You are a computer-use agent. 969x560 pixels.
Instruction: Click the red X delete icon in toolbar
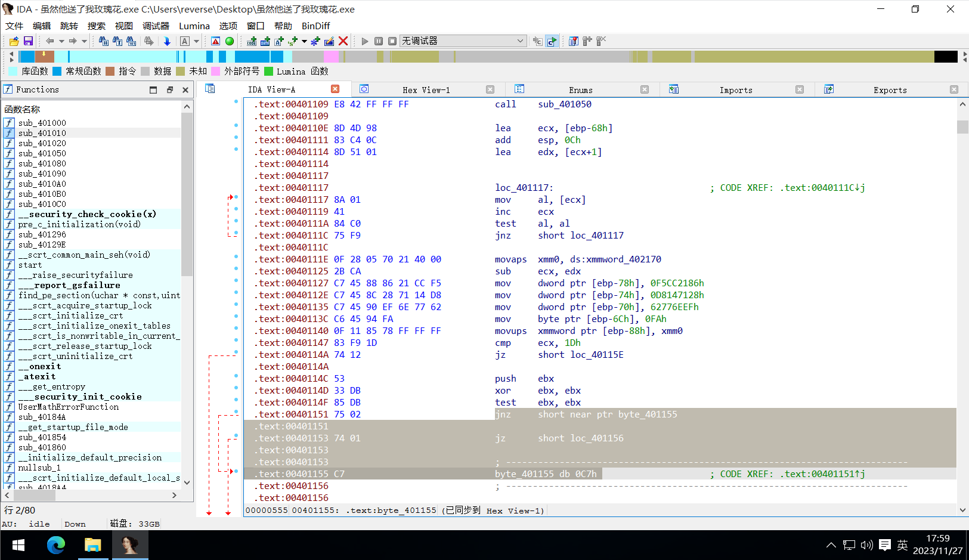[343, 41]
